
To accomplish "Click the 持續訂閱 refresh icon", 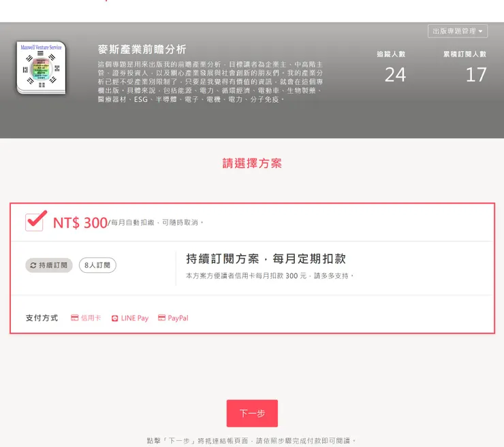I will pyautogui.click(x=33, y=265).
